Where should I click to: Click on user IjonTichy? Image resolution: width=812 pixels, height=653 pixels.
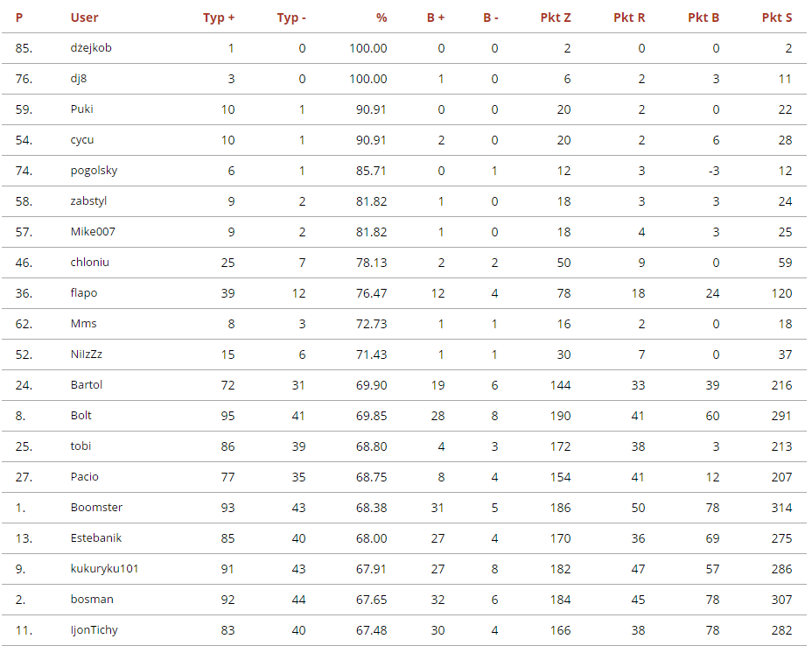(x=94, y=630)
